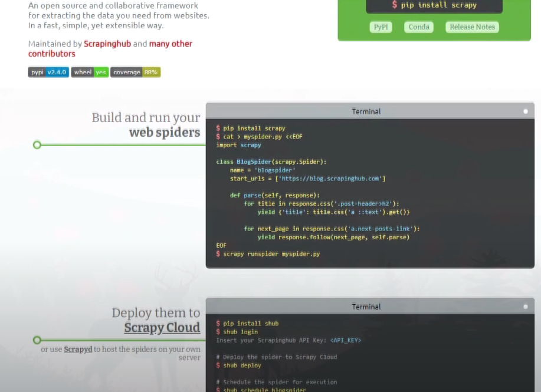Click the 'pip install shub' command
Image resolution: width=541 pixels, height=392 pixels.
[x=247, y=324]
